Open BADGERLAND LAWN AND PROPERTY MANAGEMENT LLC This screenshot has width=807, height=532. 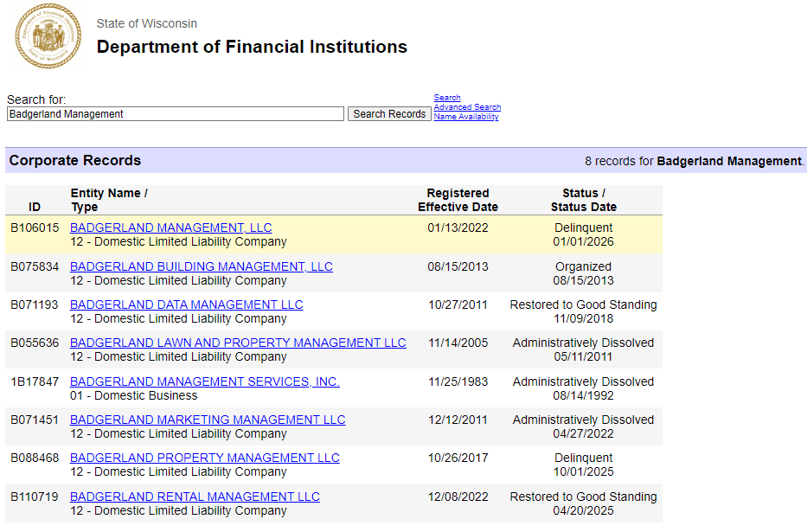coord(238,343)
